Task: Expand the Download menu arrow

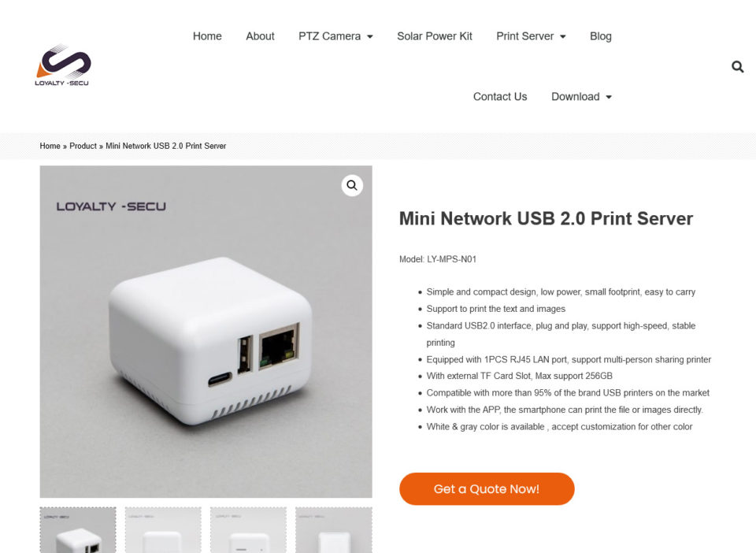Action: point(609,97)
